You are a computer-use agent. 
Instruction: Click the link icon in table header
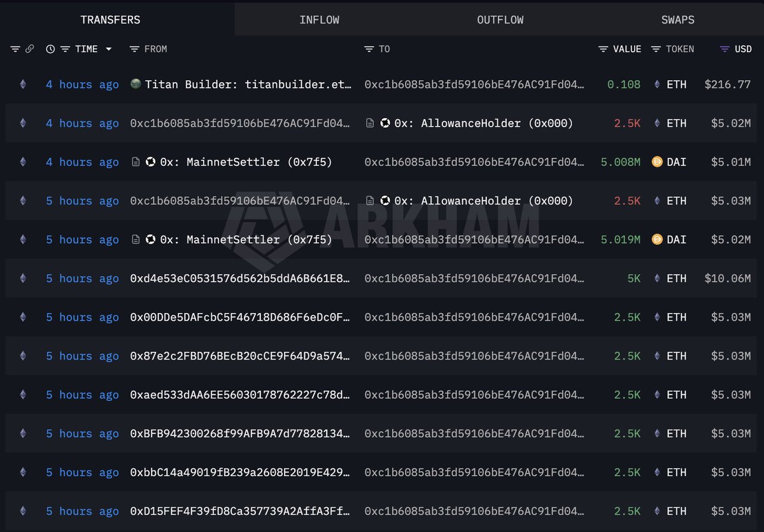(x=29, y=49)
